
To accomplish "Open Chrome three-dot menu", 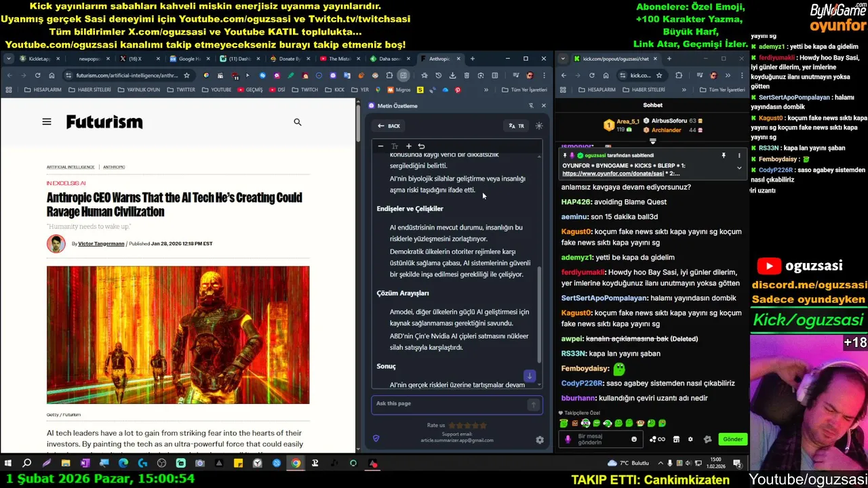I will tap(545, 75).
